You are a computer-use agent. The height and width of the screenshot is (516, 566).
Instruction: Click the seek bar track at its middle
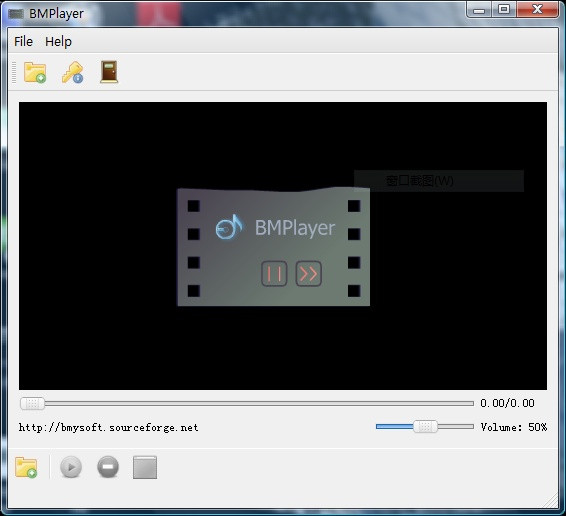(247, 403)
